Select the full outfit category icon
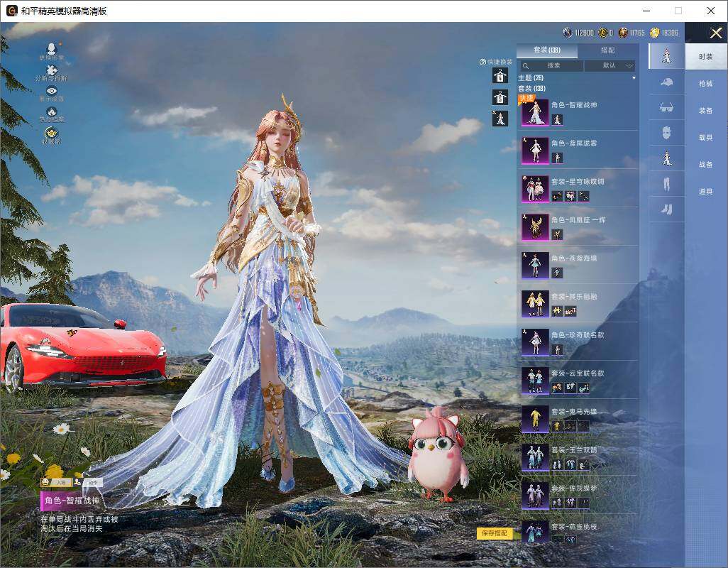Viewport: 728px width, 568px height. click(x=666, y=56)
